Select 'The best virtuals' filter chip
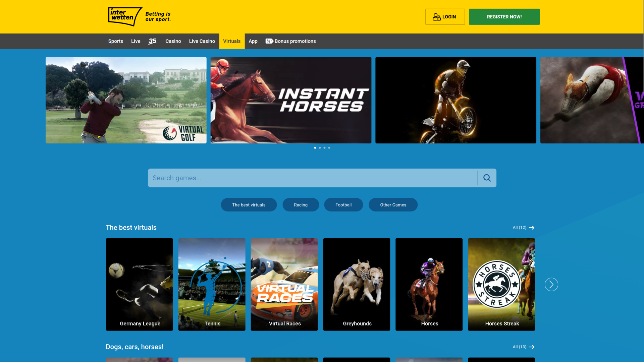Image resolution: width=644 pixels, height=362 pixels. point(249,205)
